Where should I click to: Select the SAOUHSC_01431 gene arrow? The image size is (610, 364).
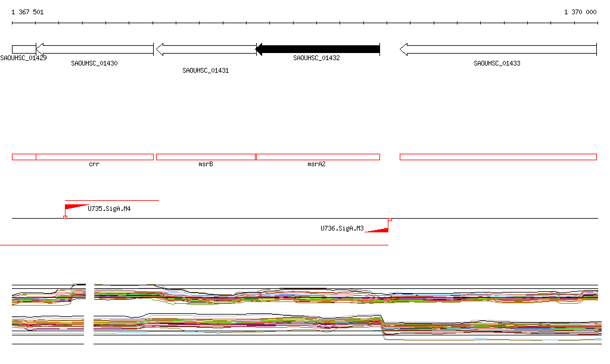(x=206, y=49)
